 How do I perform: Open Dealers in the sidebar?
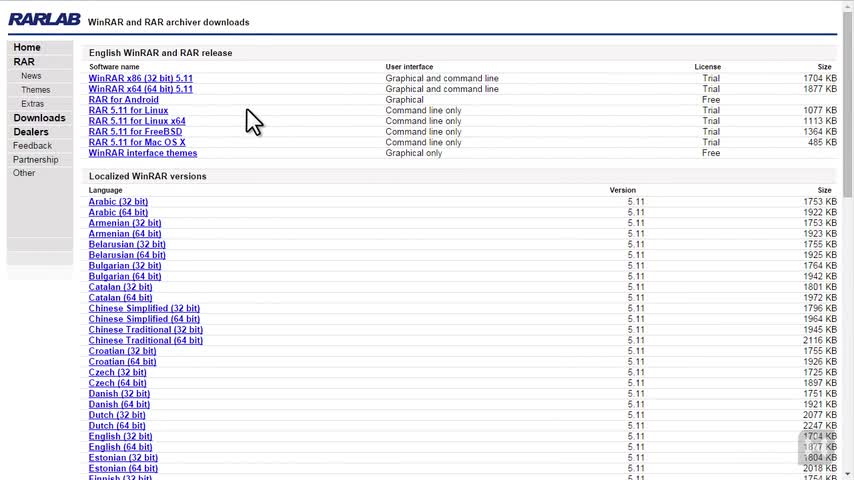31,132
